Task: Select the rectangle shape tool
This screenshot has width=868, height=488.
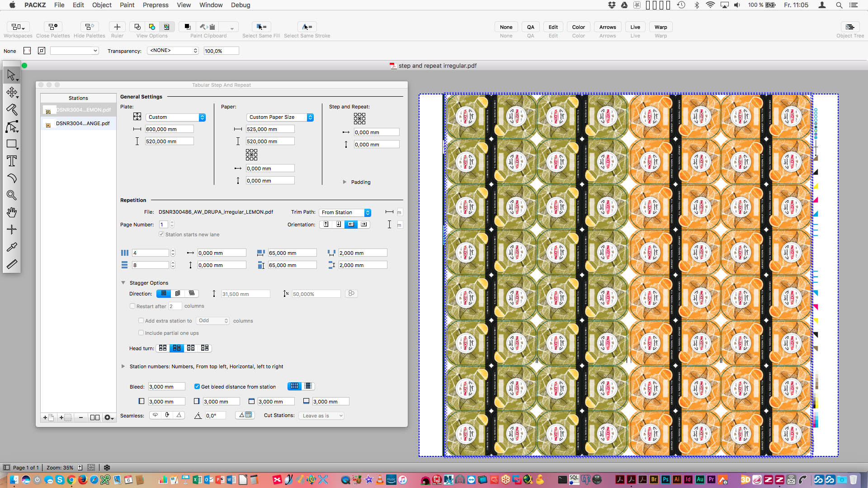Action: pos(12,144)
